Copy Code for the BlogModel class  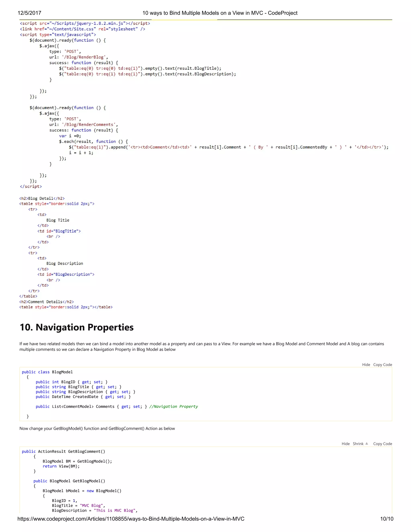[382, 364]
